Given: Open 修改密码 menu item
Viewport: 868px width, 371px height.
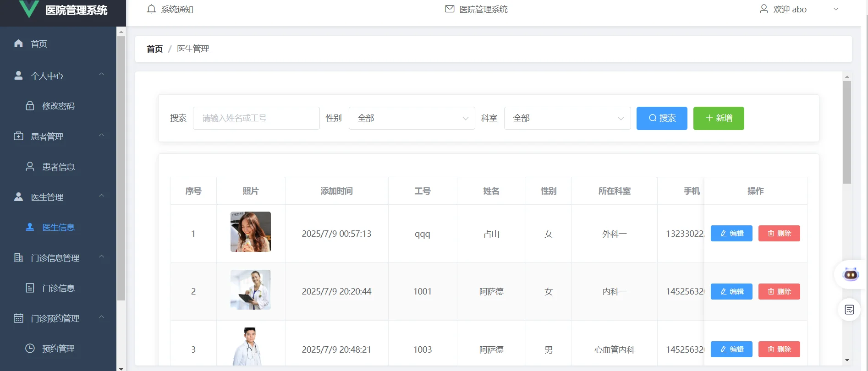Looking at the screenshot, I should 58,106.
